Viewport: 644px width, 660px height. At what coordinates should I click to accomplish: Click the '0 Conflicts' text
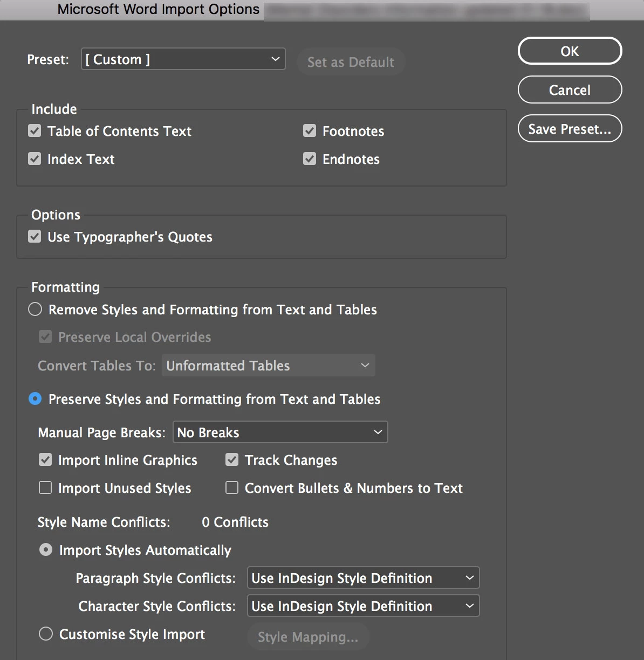[x=235, y=522]
